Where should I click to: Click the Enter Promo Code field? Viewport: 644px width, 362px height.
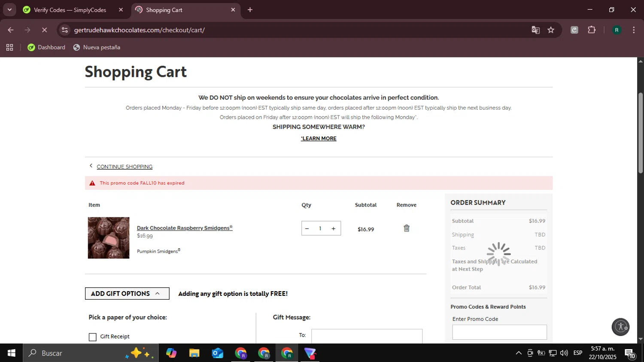[x=499, y=332]
